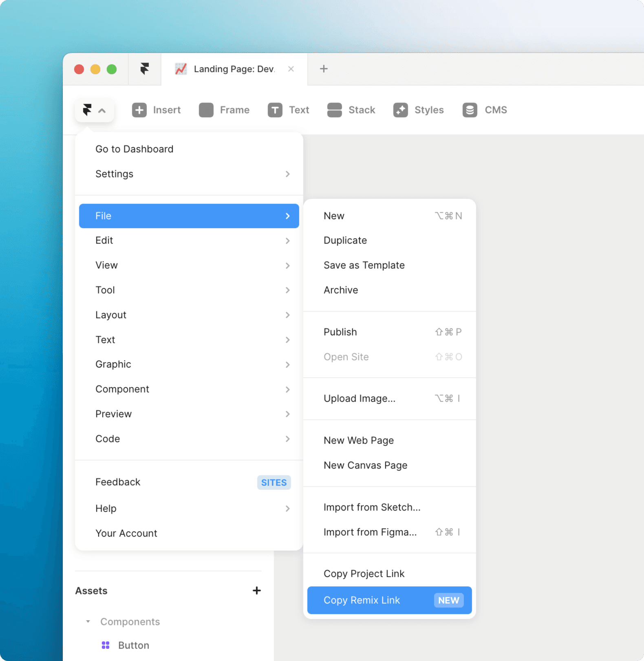This screenshot has width=644, height=661.
Task: Choose Duplicate in File submenu
Action: coord(390,240)
